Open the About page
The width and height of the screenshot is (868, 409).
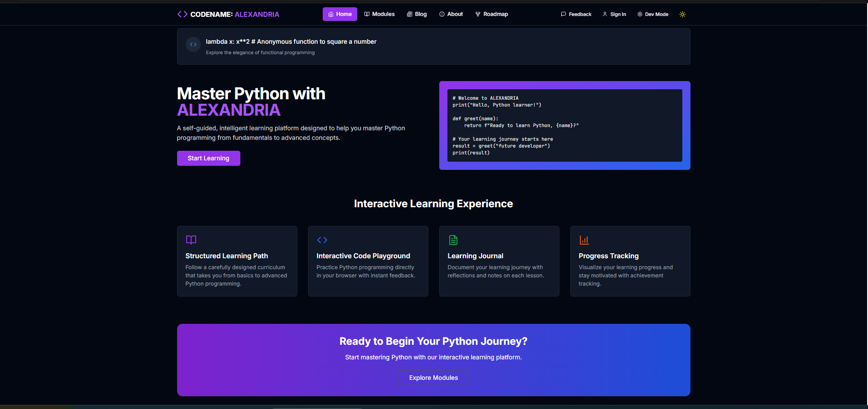pyautogui.click(x=451, y=14)
